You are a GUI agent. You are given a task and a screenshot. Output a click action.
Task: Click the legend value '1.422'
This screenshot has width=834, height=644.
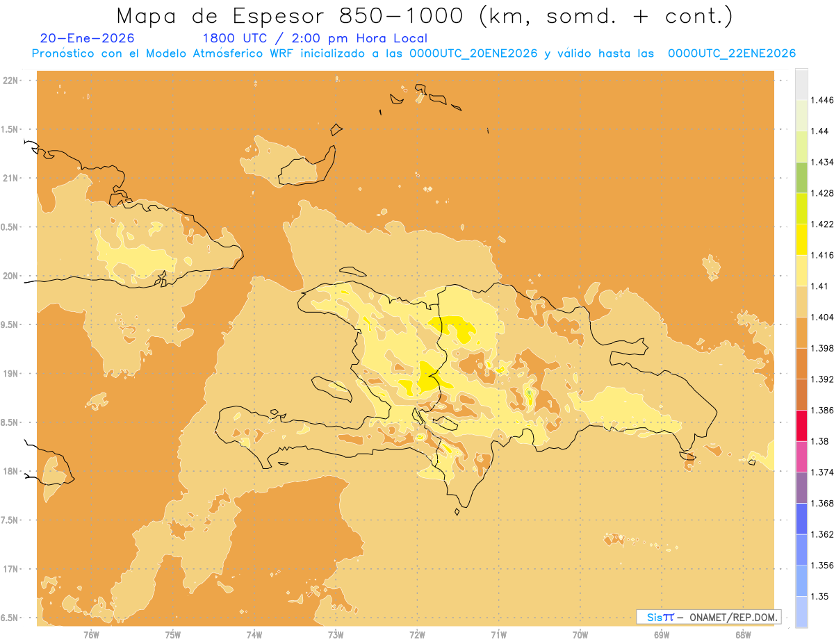[822, 224]
